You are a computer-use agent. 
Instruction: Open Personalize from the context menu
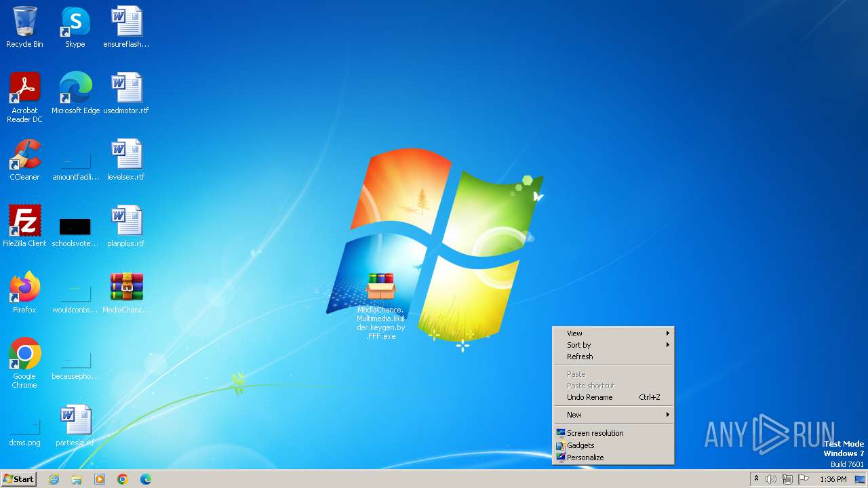pyautogui.click(x=613, y=457)
